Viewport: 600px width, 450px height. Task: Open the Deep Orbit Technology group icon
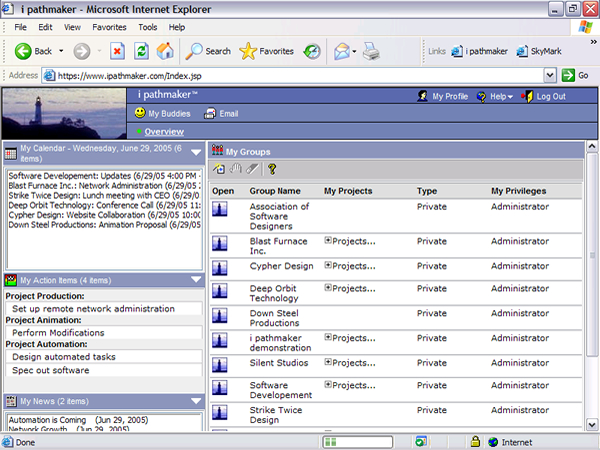pyautogui.click(x=220, y=291)
